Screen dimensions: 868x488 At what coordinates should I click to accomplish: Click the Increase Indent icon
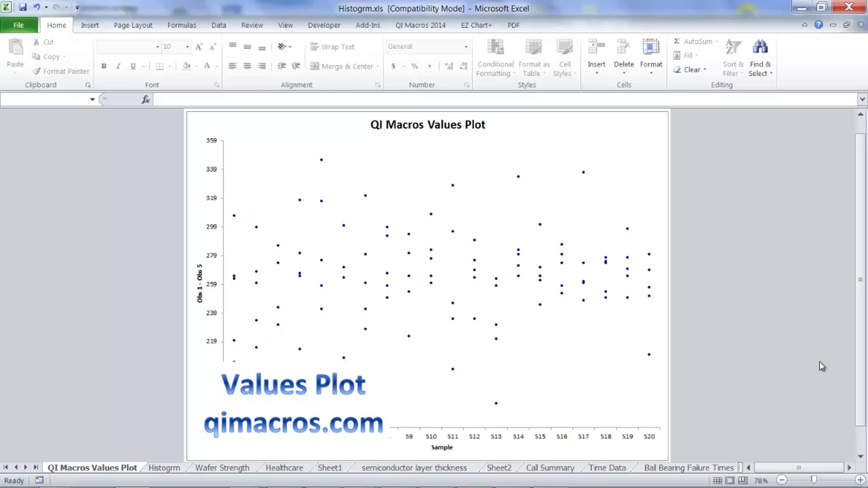[x=296, y=66]
